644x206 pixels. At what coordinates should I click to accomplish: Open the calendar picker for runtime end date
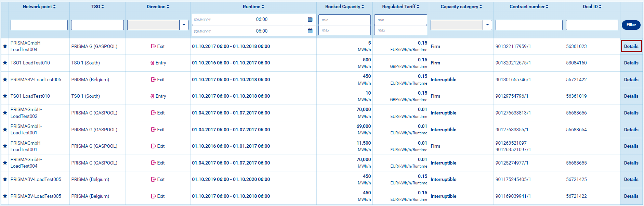[310, 31]
